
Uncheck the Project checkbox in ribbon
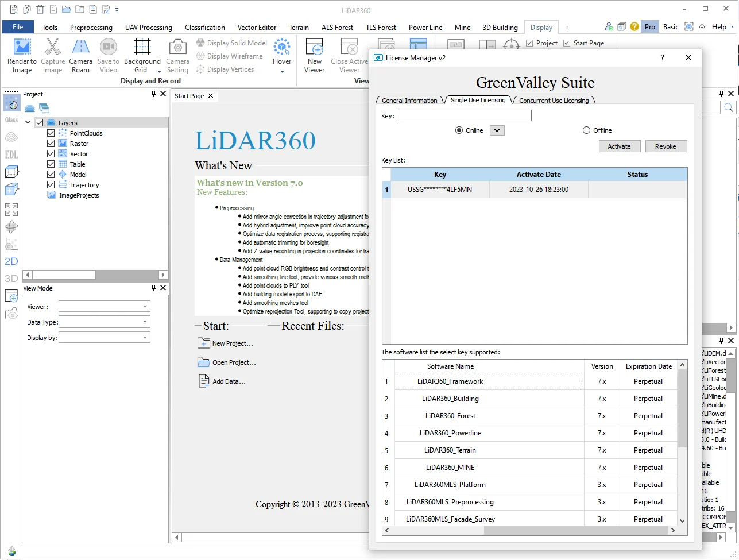click(x=529, y=43)
